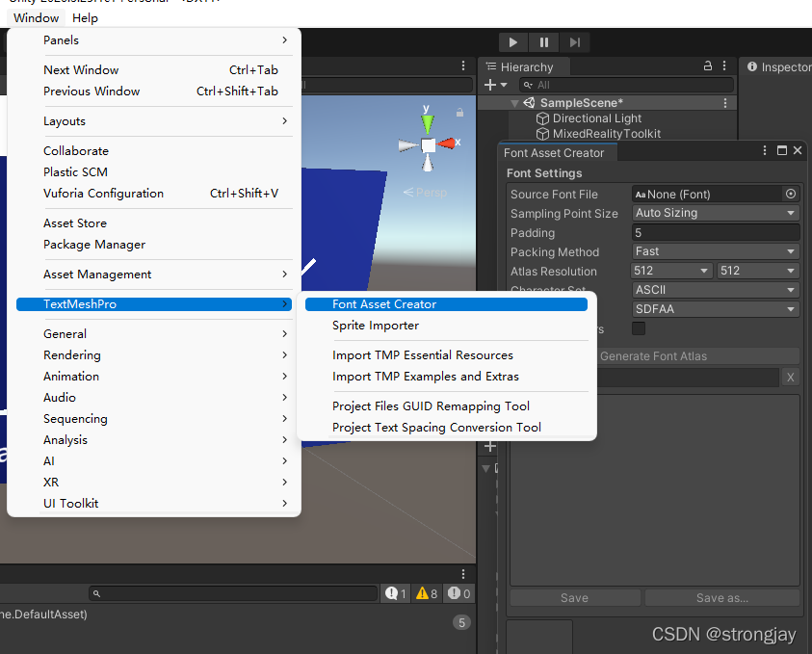Click the Save button

(575, 598)
